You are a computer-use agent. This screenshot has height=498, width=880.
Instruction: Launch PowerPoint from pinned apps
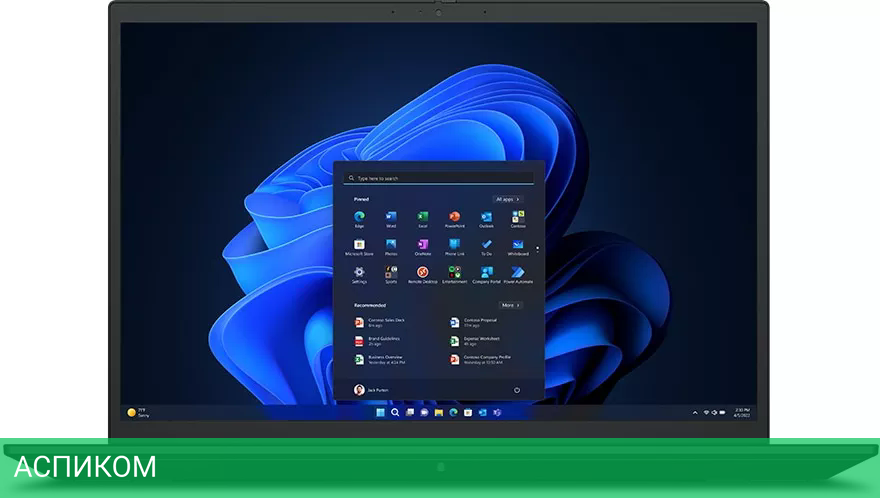(x=455, y=218)
